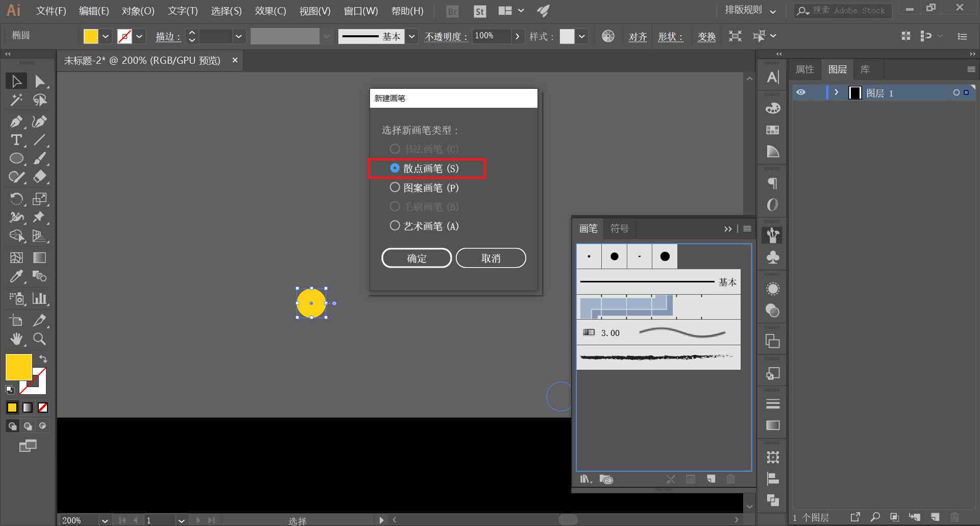Click 变换 link in control bar
This screenshot has height=526, width=980.
[706, 37]
